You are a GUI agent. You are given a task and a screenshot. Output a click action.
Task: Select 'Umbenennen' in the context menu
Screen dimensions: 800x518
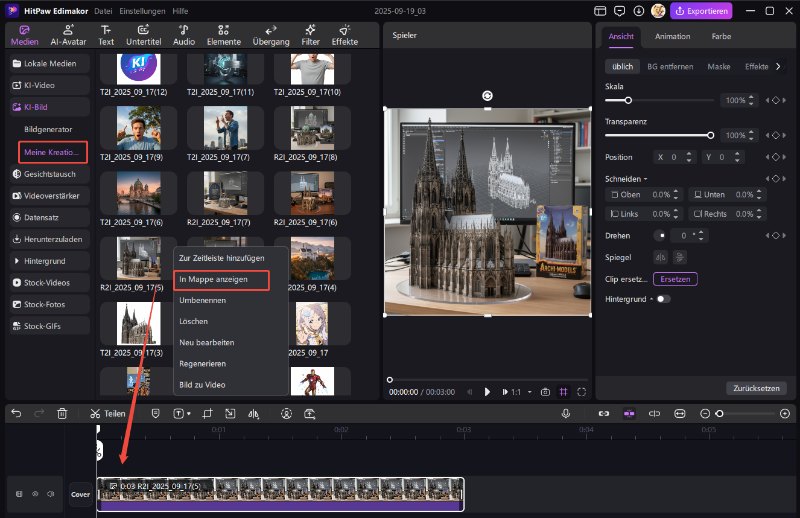click(x=203, y=300)
